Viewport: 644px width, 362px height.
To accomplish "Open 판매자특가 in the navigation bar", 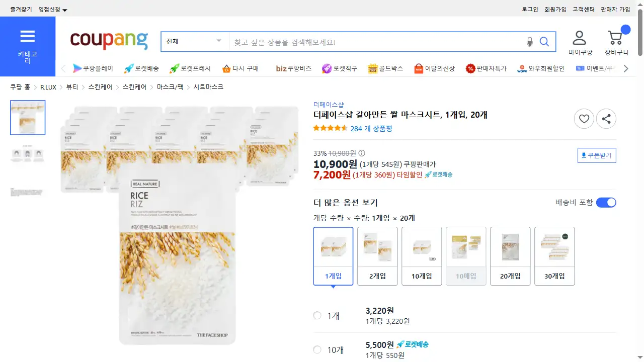I will (486, 68).
